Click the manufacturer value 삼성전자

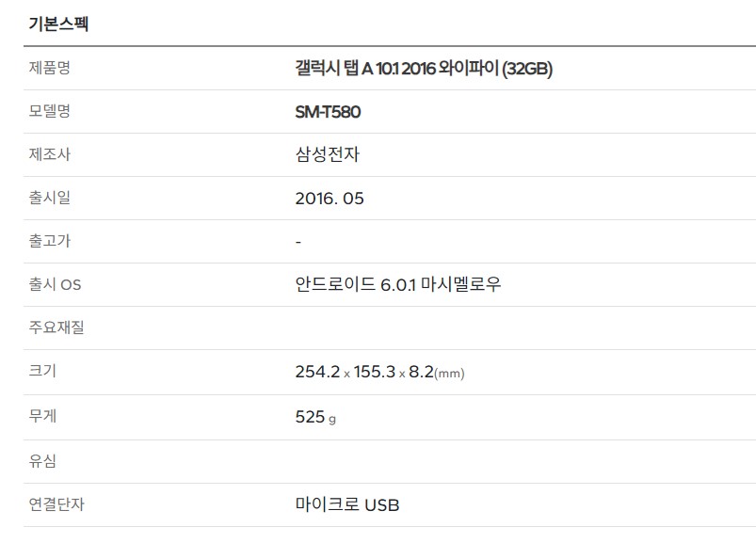pos(328,154)
